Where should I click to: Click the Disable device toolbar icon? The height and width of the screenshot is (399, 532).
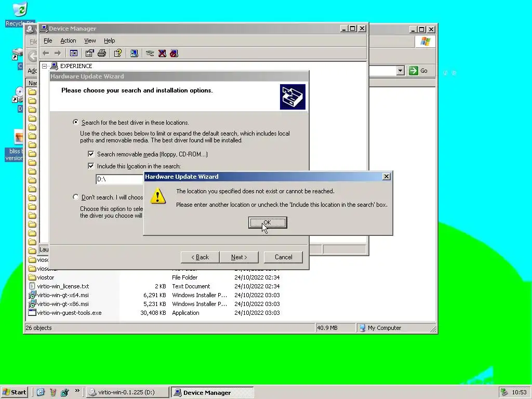tap(174, 54)
